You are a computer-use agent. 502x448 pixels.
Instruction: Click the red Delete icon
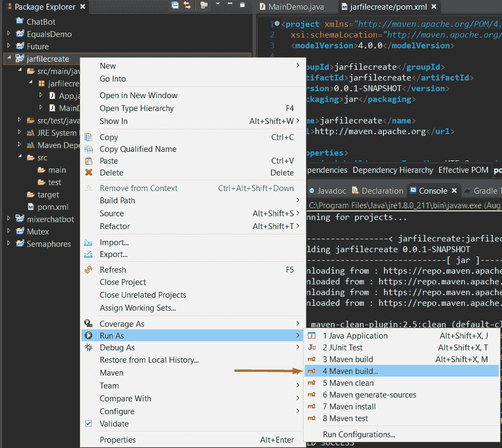(88, 173)
